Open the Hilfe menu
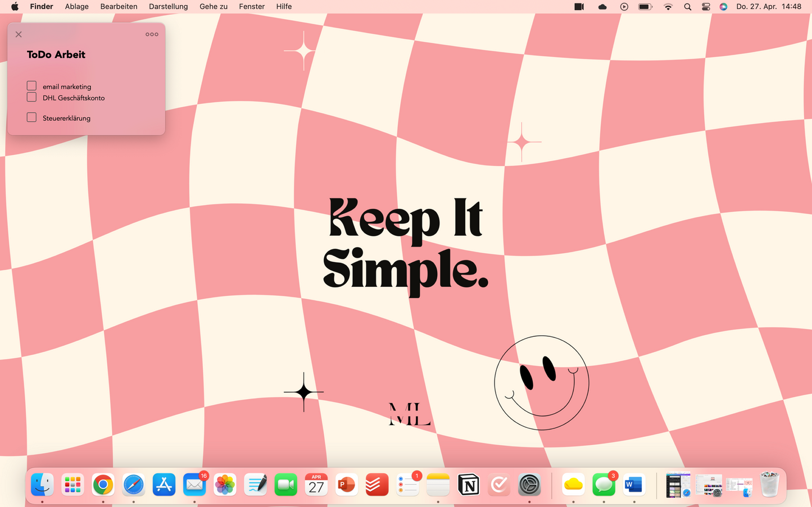 (284, 7)
